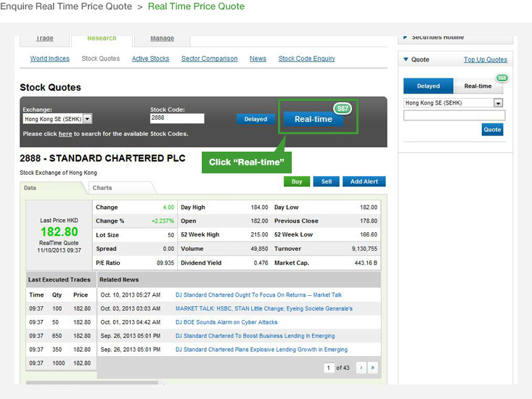The width and height of the screenshot is (532, 399).
Task: Open Stock Code Enquiry link
Action: [x=306, y=58]
